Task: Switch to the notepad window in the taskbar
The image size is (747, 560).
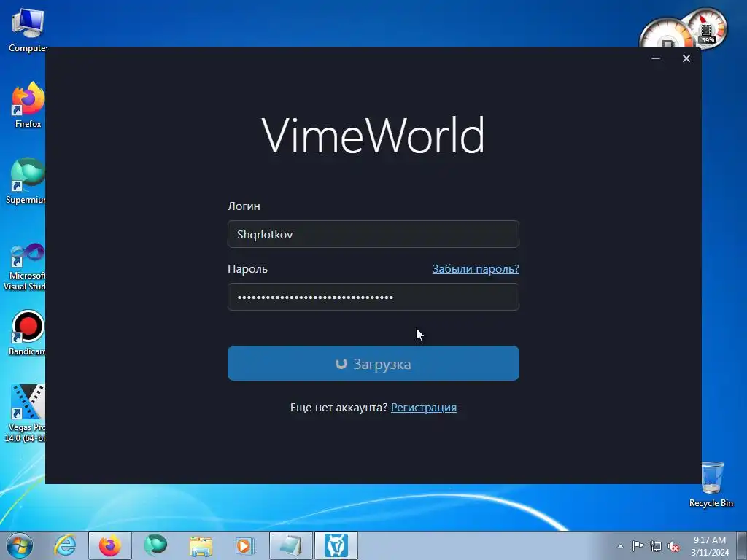Action: pyautogui.click(x=291, y=545)
